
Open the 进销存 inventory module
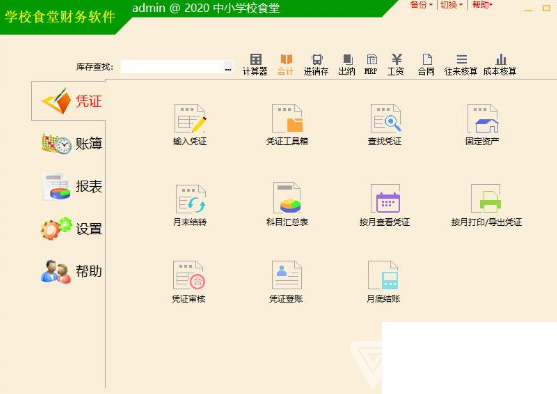[x=316, y=65]
